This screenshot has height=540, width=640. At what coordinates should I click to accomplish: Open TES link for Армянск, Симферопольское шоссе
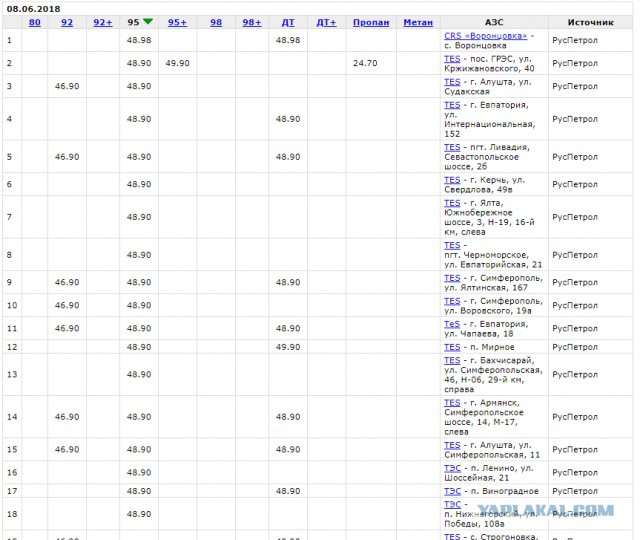[x=452, y=403]
